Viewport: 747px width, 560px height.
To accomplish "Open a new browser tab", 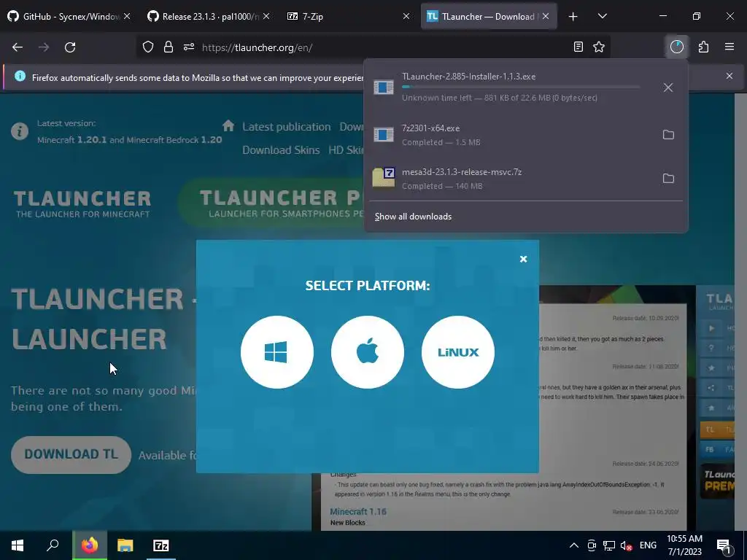I will tap(573, 17).
